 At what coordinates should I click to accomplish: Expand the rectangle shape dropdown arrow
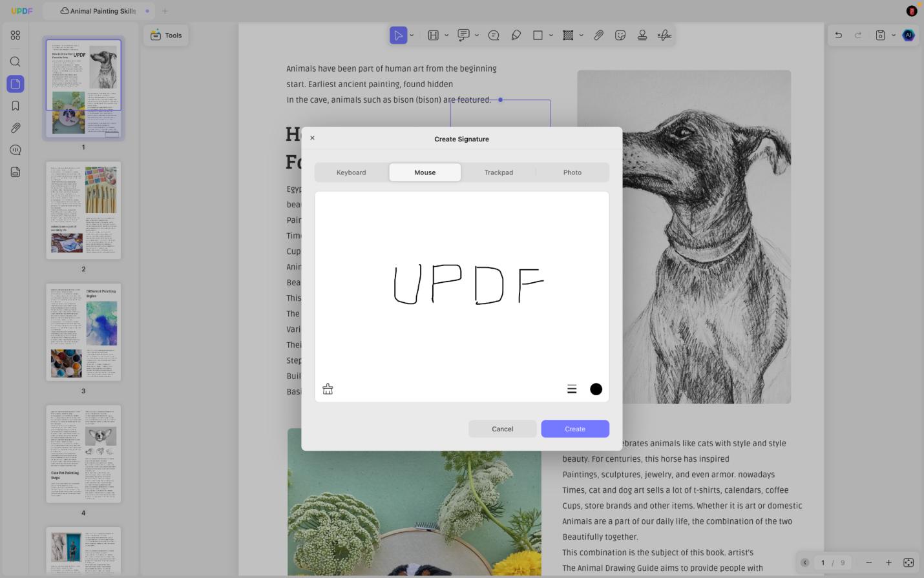tap(551, 36)
